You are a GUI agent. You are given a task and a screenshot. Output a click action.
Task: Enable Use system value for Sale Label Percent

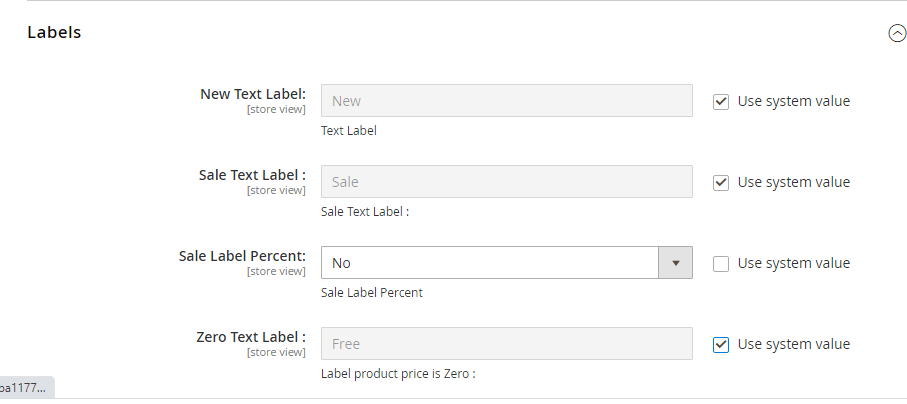click(x=721, y=263)
